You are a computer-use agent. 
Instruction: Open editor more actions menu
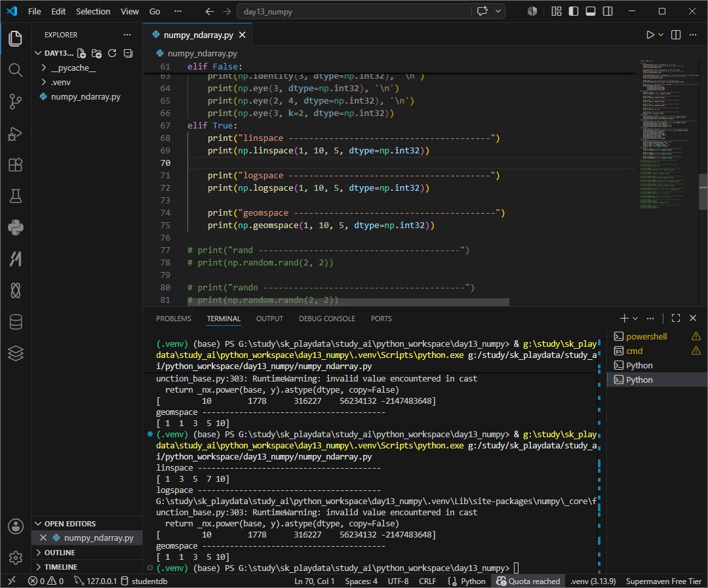pyautogui.click(x=693, y=35)
